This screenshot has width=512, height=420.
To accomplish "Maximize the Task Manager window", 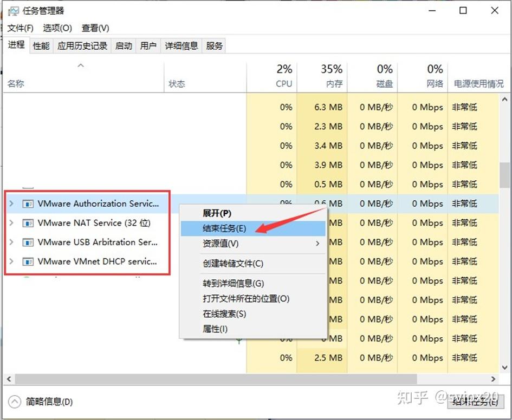I will click(x=463, y=11).
